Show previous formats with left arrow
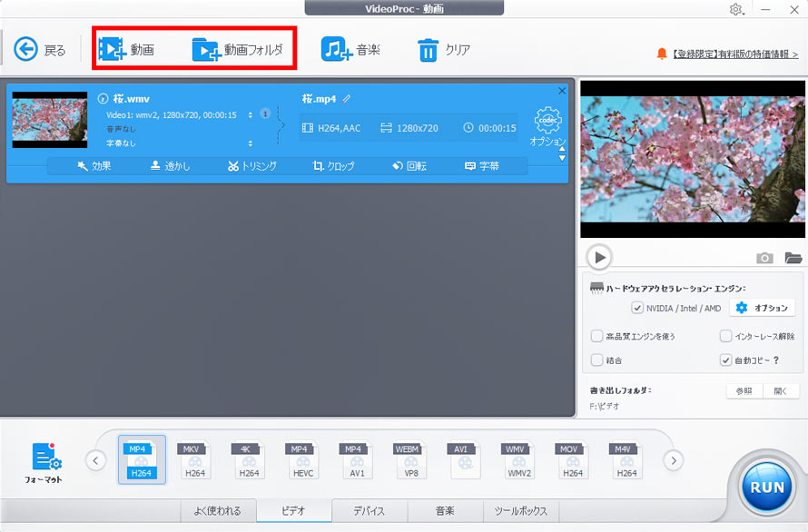The image size is (808, 532). pyautogui.click(x=96, y=460)
